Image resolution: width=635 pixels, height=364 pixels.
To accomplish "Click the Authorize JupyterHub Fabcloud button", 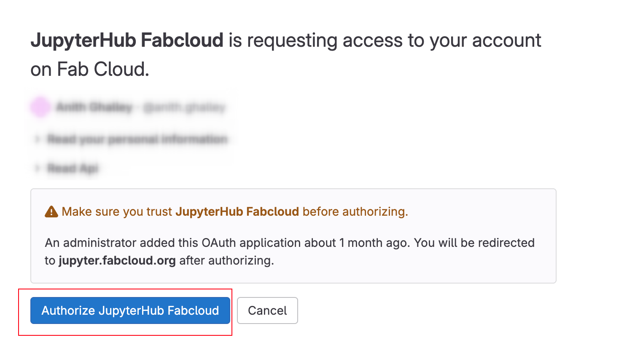I will [x=130, y=310].
